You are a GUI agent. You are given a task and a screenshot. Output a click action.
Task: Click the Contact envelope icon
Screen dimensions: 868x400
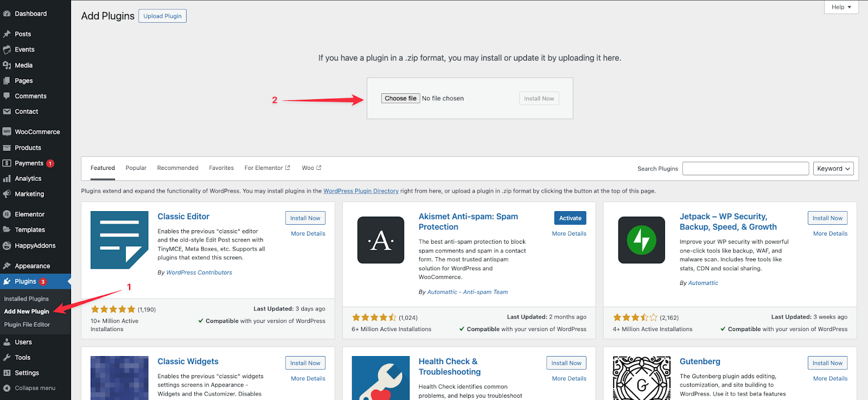click(7, 112)
